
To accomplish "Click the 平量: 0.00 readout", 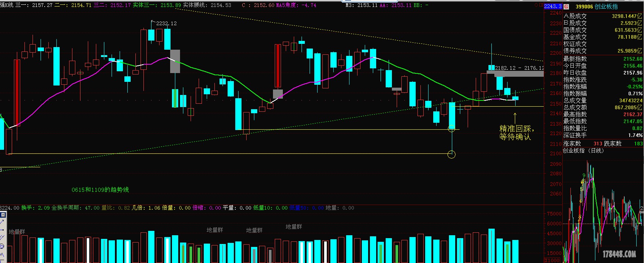I will pos(237,207).
